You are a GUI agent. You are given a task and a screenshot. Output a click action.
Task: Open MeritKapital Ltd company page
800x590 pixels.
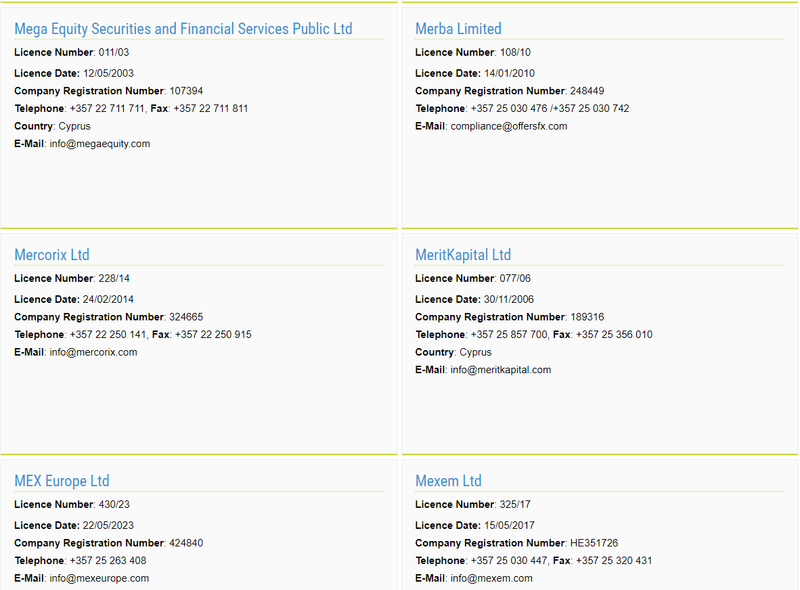(463, 255)
